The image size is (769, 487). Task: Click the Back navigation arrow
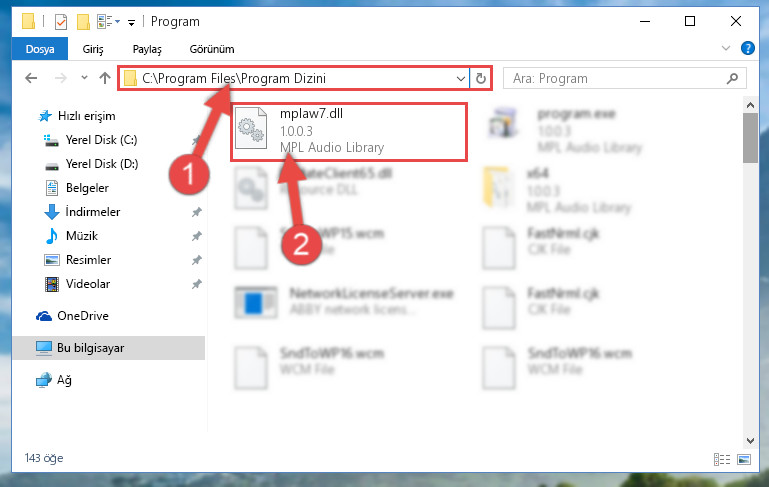click(x=31, y=78)
